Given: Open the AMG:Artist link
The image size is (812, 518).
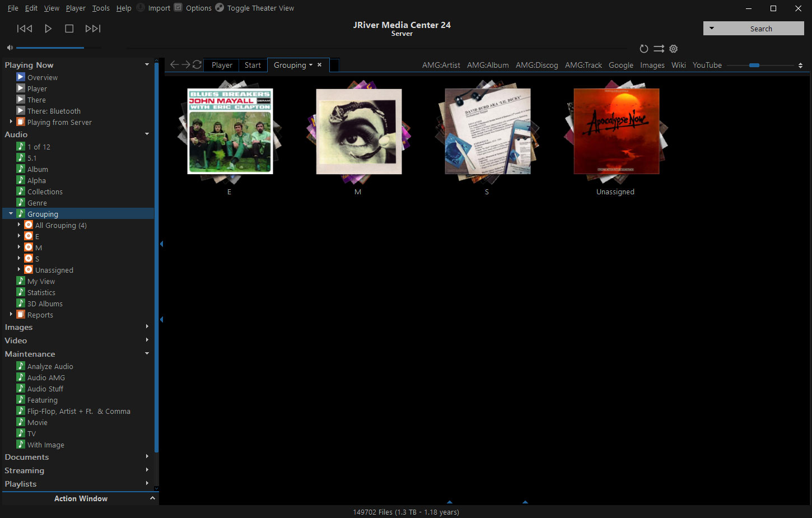Looking at the screenshot, I should tap(441, 65).
